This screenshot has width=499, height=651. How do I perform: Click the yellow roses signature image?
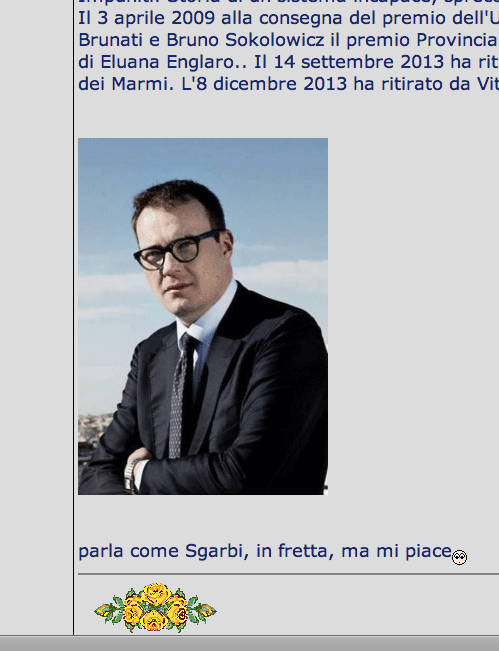click(x=155, y=607)
